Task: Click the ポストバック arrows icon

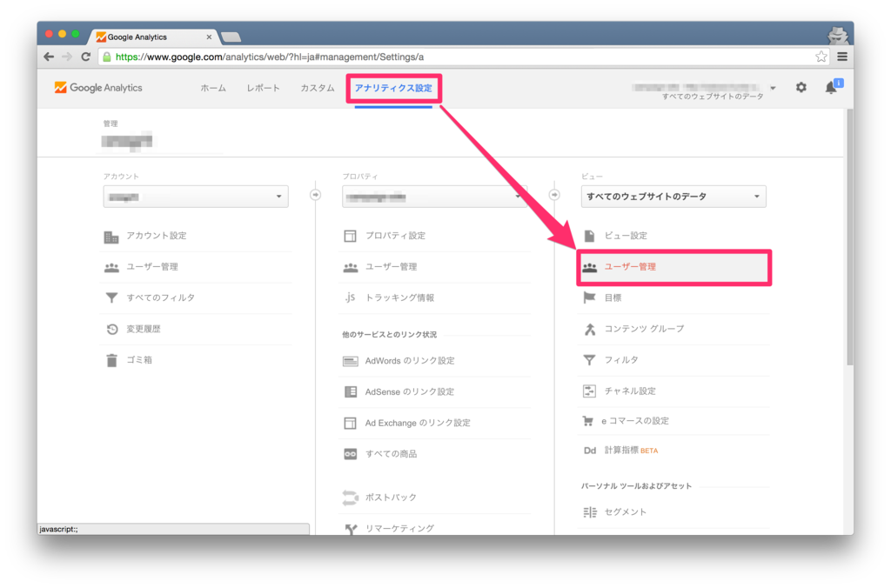Action: coord(350,498)
